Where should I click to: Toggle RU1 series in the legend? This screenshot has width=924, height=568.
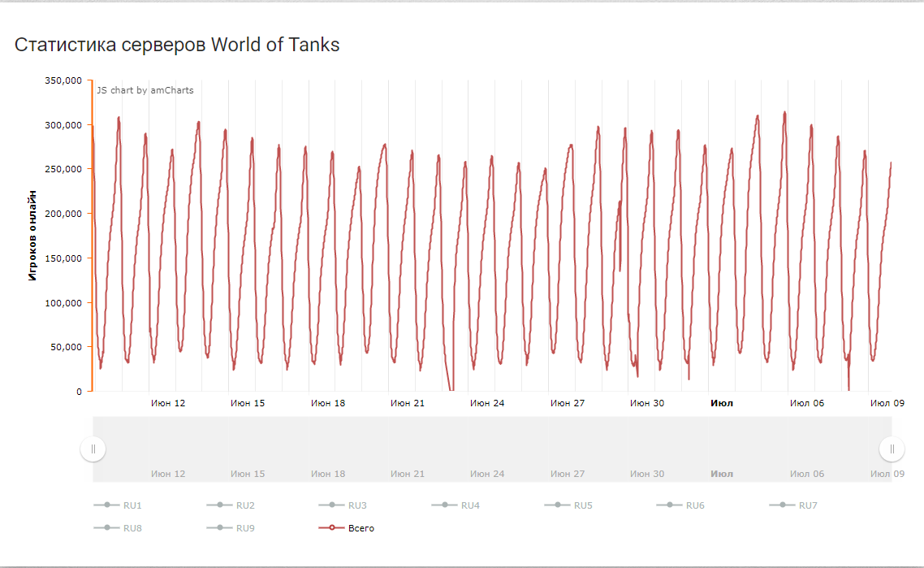(x=118, y=505)
